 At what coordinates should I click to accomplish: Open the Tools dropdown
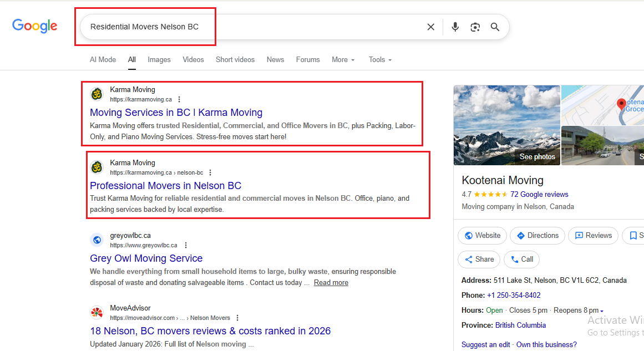tap(380, 60)
